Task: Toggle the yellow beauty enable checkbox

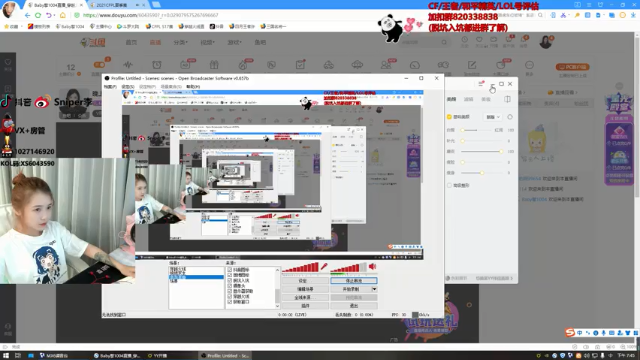Action: tap(449, 117)
